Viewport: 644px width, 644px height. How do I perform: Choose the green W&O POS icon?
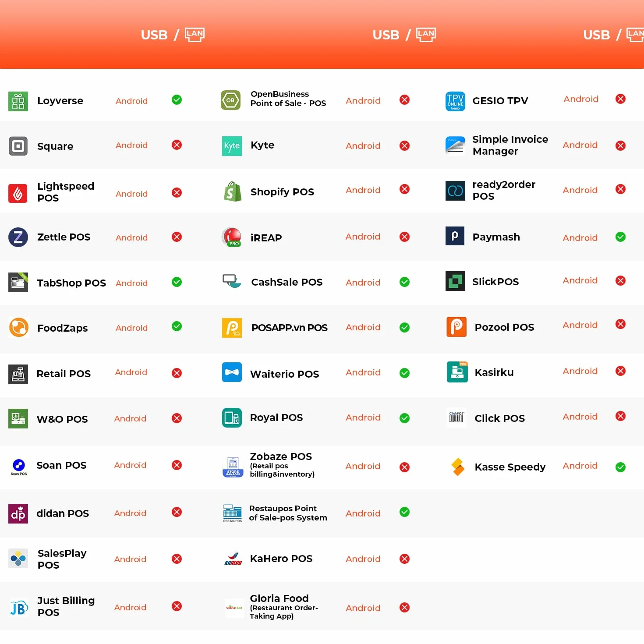tap(18, 418)
